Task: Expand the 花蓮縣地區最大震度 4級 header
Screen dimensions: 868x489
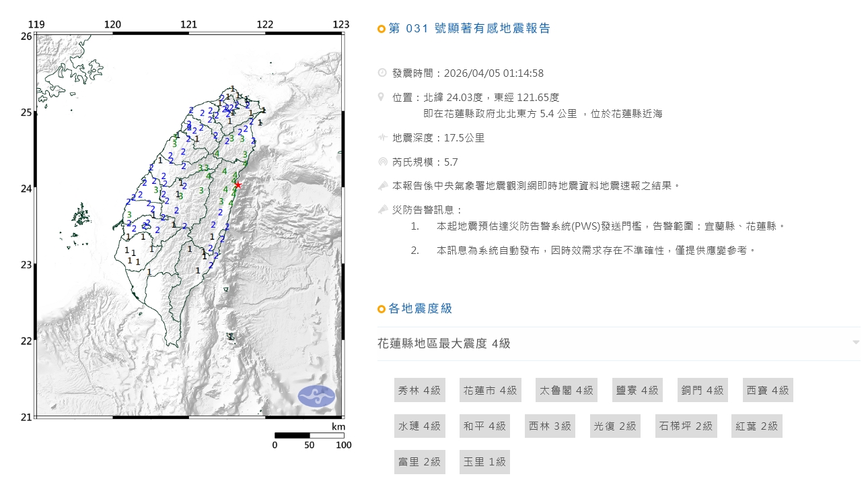Action: [444, 344]
